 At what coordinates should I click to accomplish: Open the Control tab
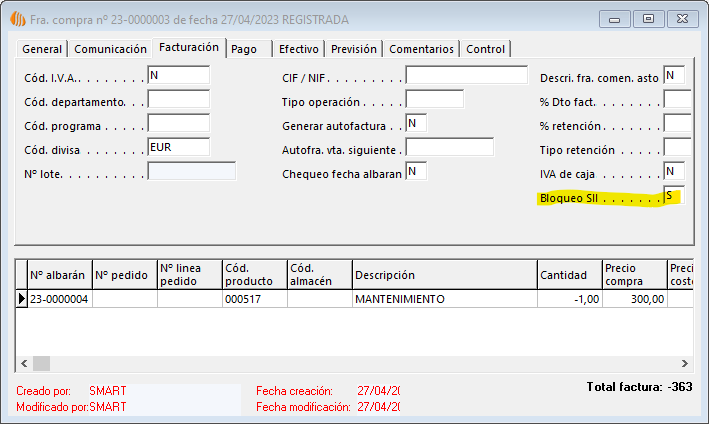[x=486, y=49]
